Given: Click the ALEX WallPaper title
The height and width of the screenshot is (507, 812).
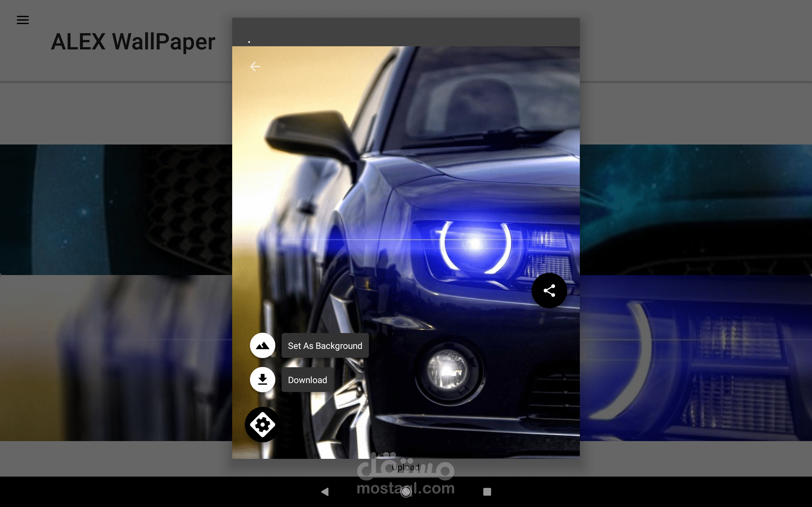Looking at the screenshot, I should tap(133, 42).
